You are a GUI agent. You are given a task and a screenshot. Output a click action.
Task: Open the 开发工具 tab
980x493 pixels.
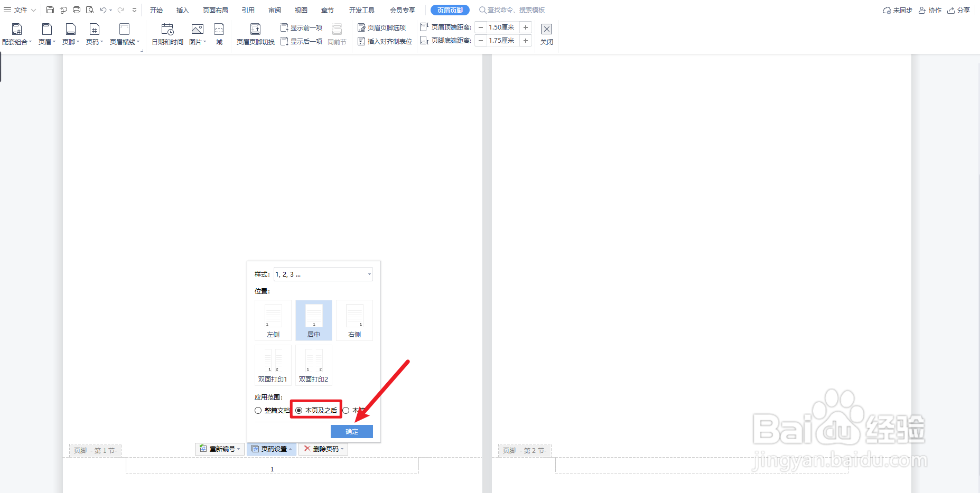pyautogui.click(x=362, y=10)
